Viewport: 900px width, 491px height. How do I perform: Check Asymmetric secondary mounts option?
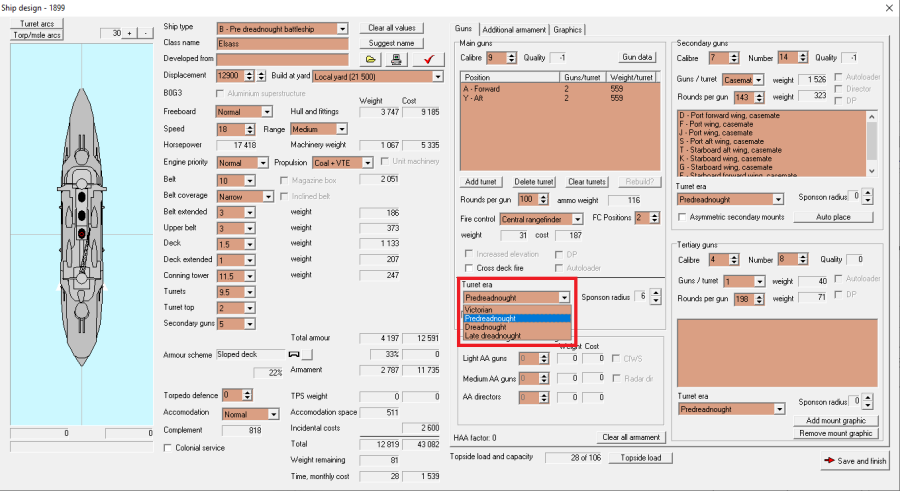[682, 217]
